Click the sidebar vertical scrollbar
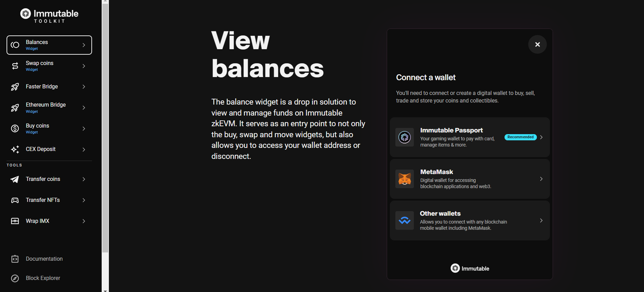Image resolution: width=644 pixels, height=292 pixels. (105, 128)
